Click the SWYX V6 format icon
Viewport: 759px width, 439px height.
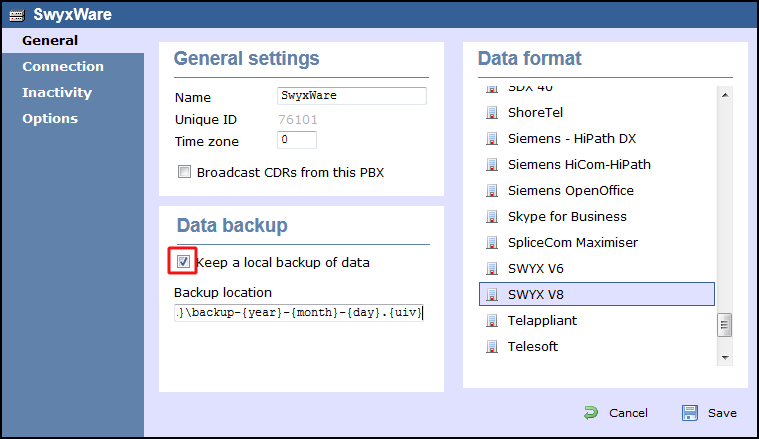pyautogui.click(x=492, y=268)
